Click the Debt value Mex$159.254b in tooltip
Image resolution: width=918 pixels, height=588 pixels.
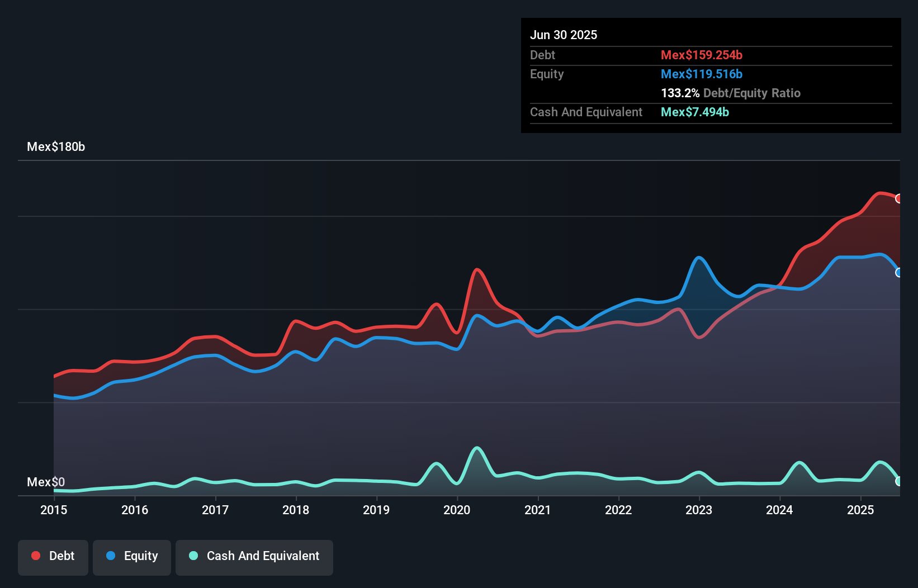[x=701, y=55]
